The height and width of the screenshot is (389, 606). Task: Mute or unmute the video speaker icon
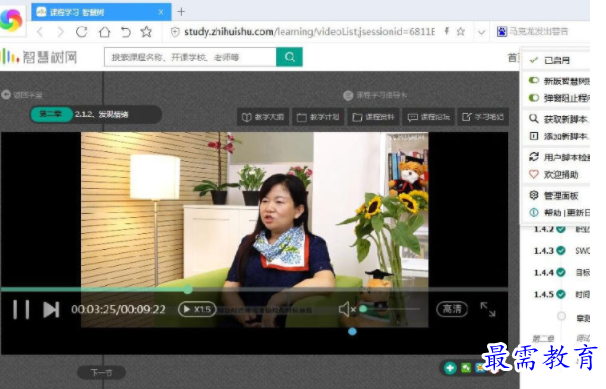pyautogui.click(x=347, y=309)
